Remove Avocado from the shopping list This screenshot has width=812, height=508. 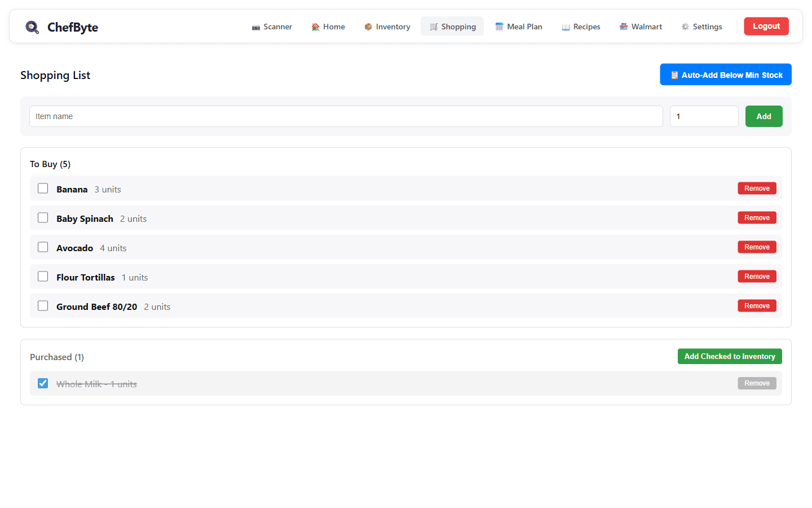(x=757, y=247)
